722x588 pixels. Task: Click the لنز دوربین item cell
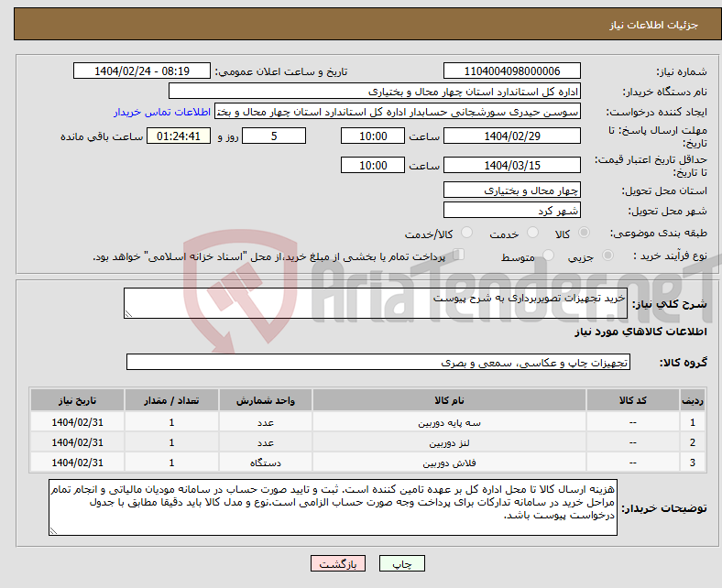(x=449, y=442)
